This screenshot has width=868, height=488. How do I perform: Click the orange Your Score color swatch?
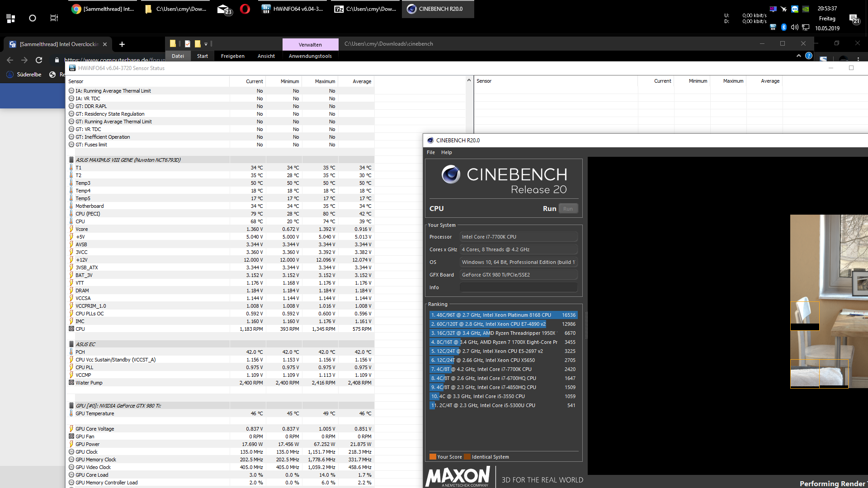point(433,457)
